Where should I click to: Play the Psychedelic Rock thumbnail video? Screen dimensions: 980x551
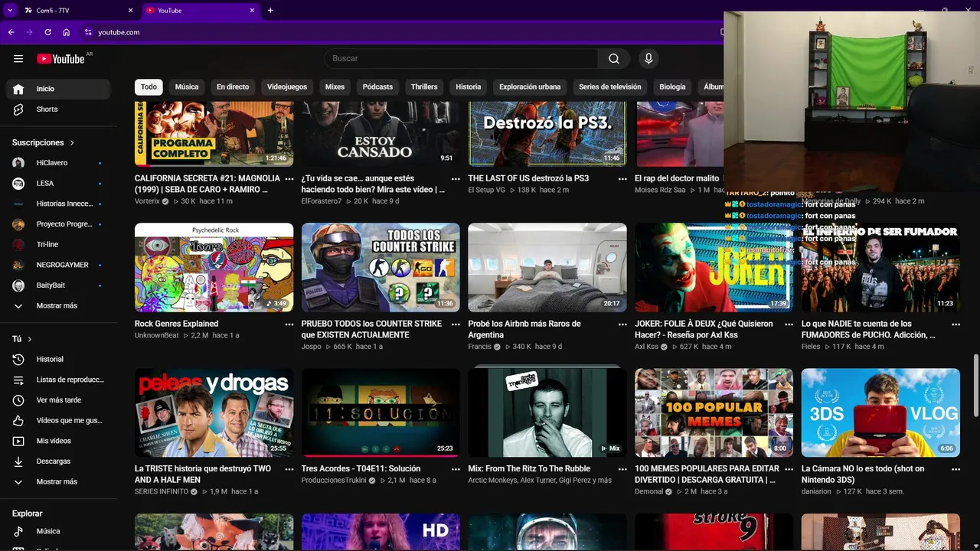(x=214, y=267)
